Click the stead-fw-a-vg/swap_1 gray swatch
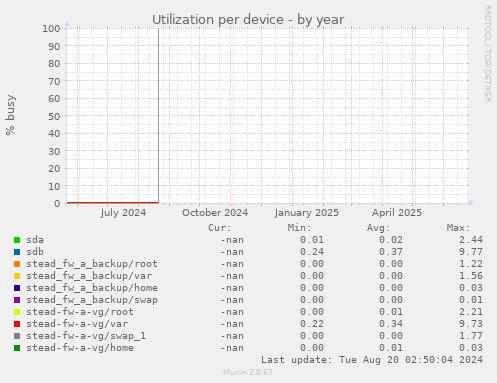The height and width of the screenshot is (383, 497). tap(17, 336)
